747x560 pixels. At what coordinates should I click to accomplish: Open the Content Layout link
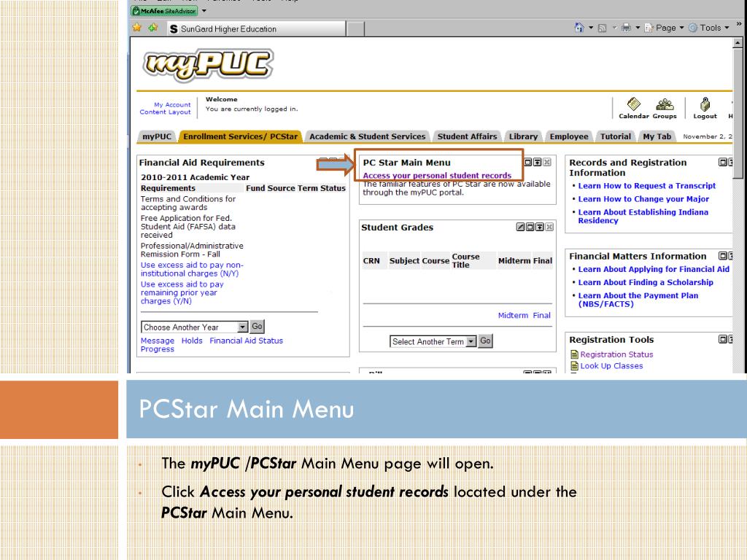[x=165, y=112]
